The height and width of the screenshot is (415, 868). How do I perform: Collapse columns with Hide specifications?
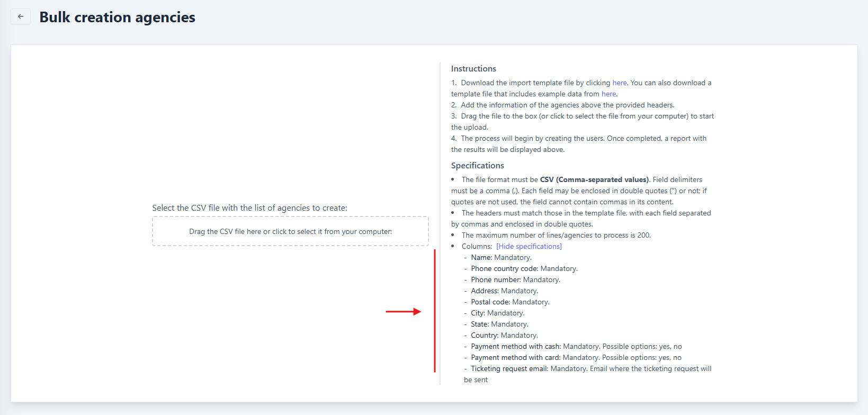coord(529,246)
